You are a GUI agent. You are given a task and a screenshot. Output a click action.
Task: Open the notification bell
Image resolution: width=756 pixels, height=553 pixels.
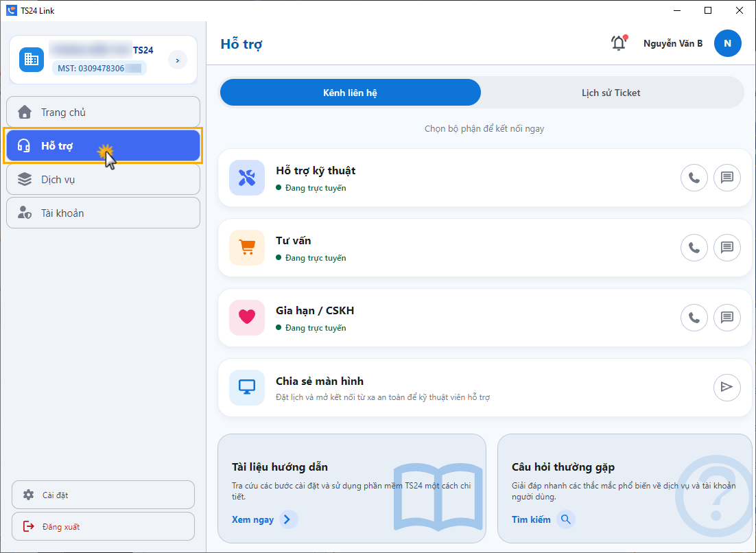point(619,43)
